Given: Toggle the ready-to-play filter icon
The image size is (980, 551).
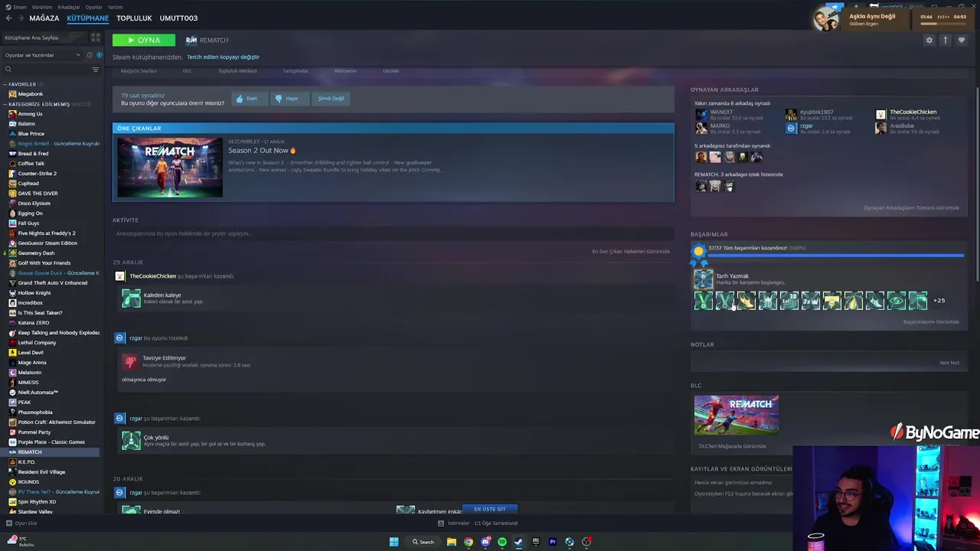Looking at the screenshot, I should (99, 55).
